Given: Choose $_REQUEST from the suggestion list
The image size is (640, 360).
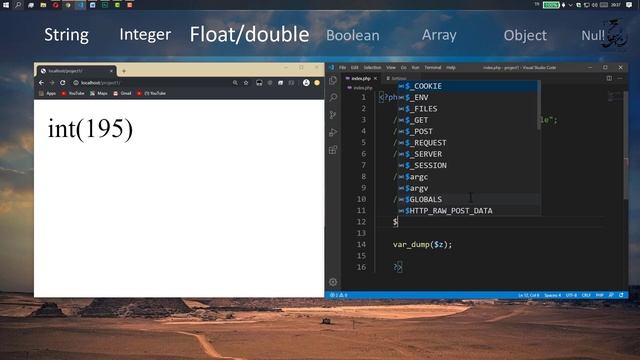Looking at the screenshot, I should pyautogui.click(x=468, y=143).
